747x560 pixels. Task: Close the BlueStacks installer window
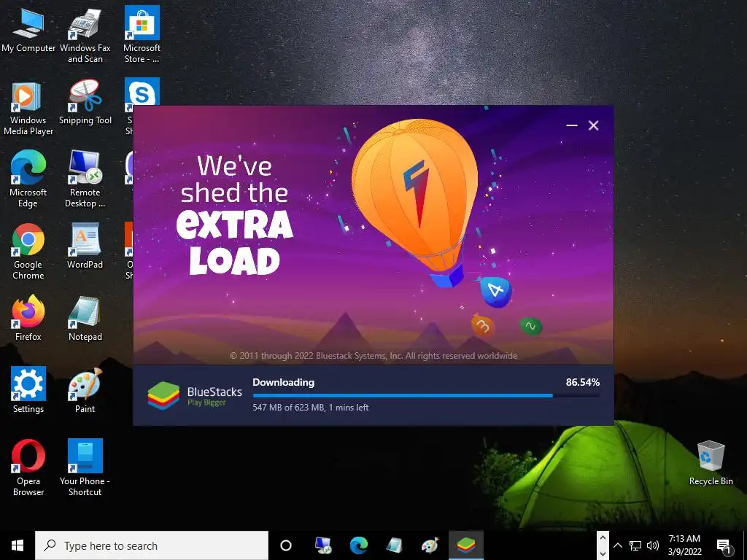click(x=593, y=125)
